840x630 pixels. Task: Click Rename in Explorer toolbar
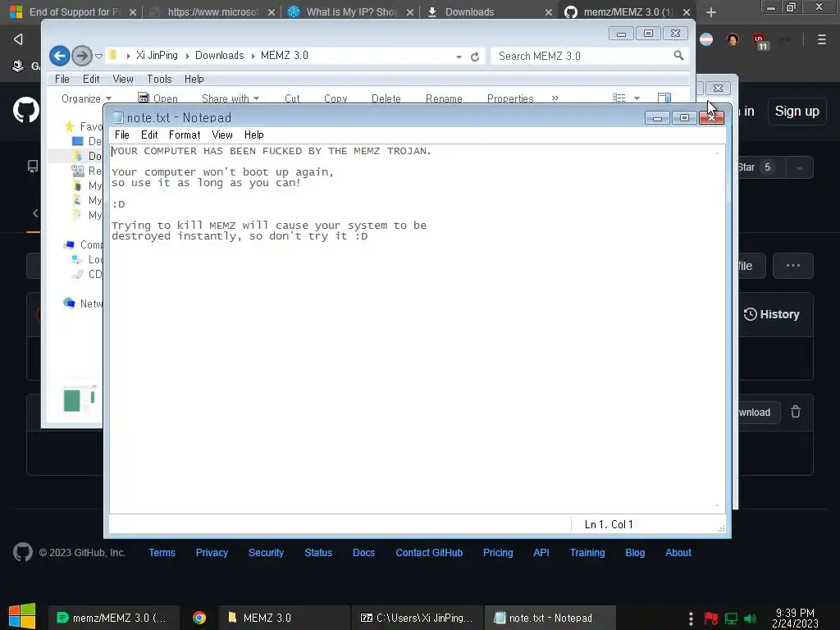tap(444, 98)
